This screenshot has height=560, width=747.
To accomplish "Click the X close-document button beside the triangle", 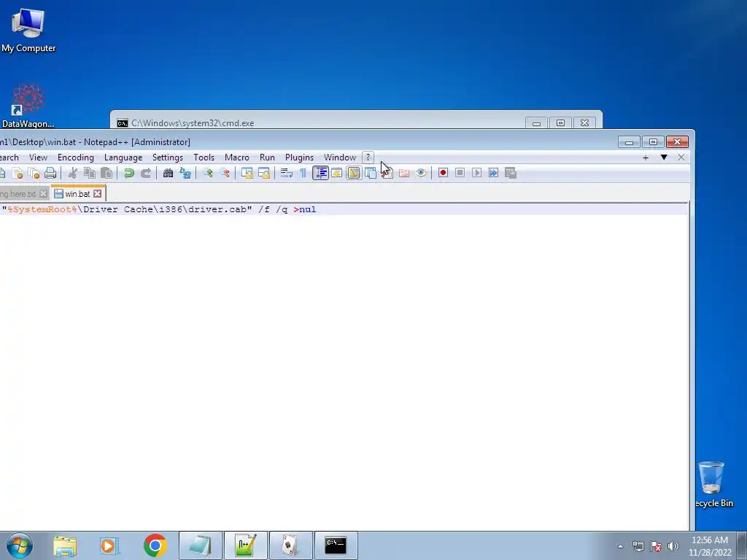I will 681,157.
